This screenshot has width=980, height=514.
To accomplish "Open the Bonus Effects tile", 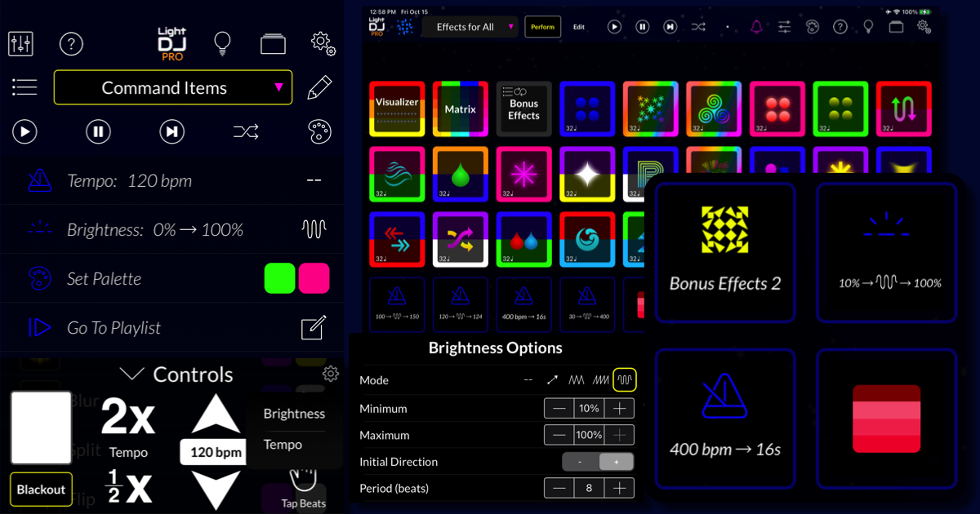I will (523, 109).
